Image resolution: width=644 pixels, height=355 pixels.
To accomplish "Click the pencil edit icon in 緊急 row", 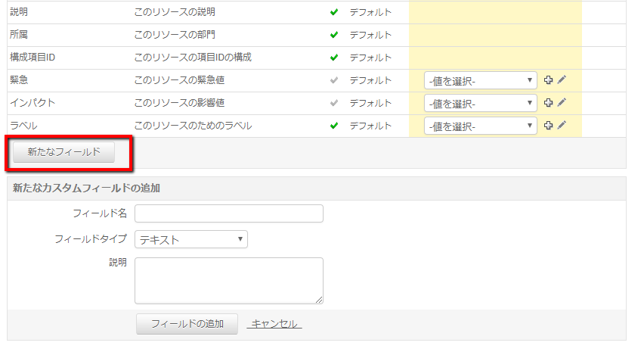I will 561,80.
